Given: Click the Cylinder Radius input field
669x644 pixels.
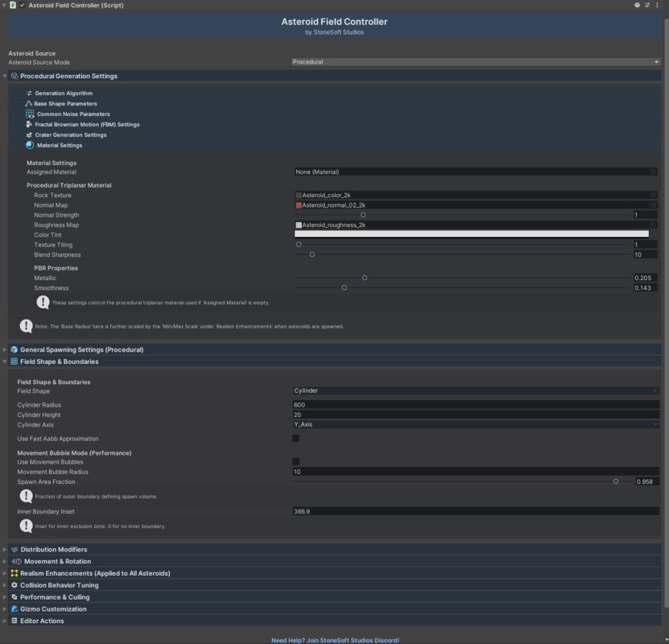Looking at the screenshot, I should [476, 405].
